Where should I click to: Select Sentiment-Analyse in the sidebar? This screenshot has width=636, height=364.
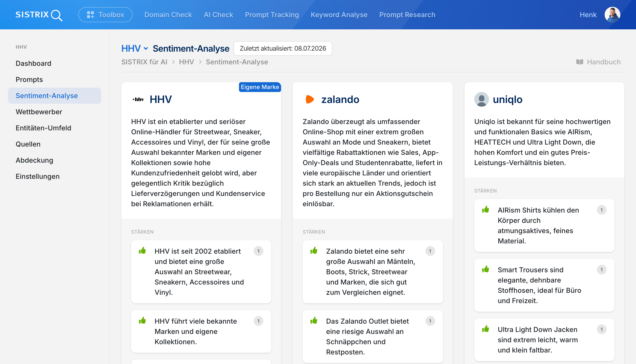[55, 96]
